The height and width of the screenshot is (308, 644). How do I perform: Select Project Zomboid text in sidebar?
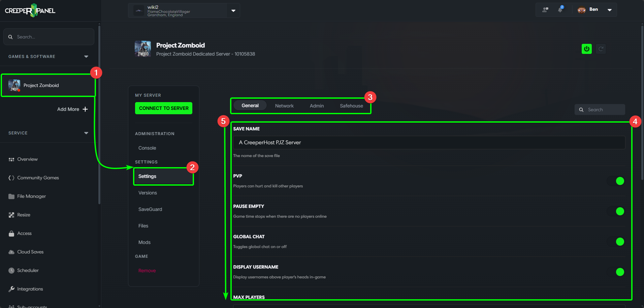click(x=41, y=85)
